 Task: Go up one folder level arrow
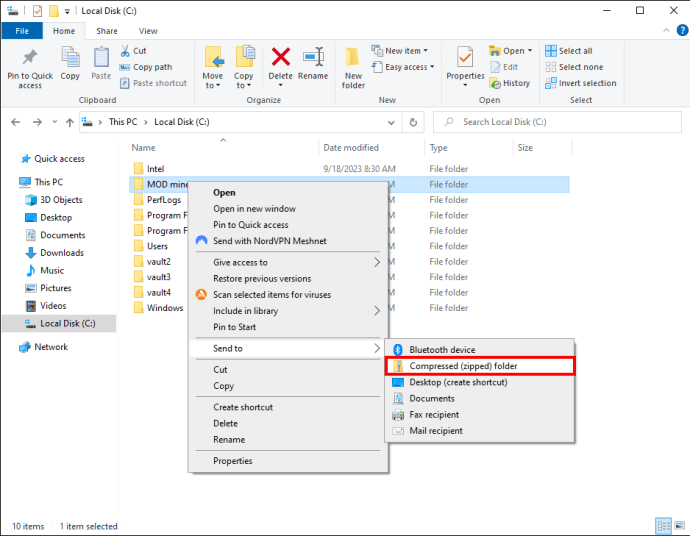coord(70,122)
